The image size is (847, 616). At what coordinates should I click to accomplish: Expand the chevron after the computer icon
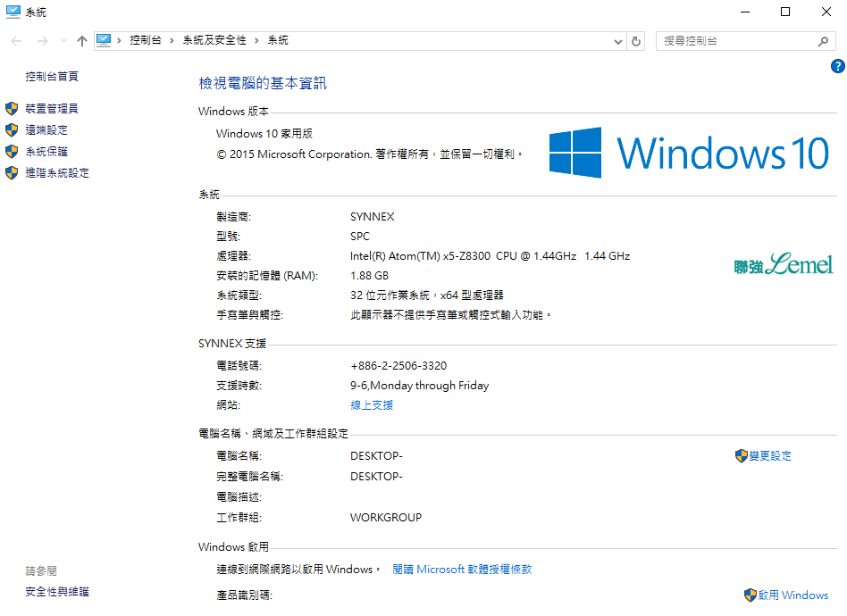point(119,40)
